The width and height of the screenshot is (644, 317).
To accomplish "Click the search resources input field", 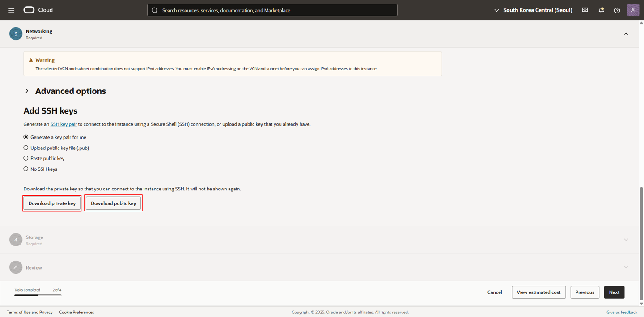I will pos(272,10).
